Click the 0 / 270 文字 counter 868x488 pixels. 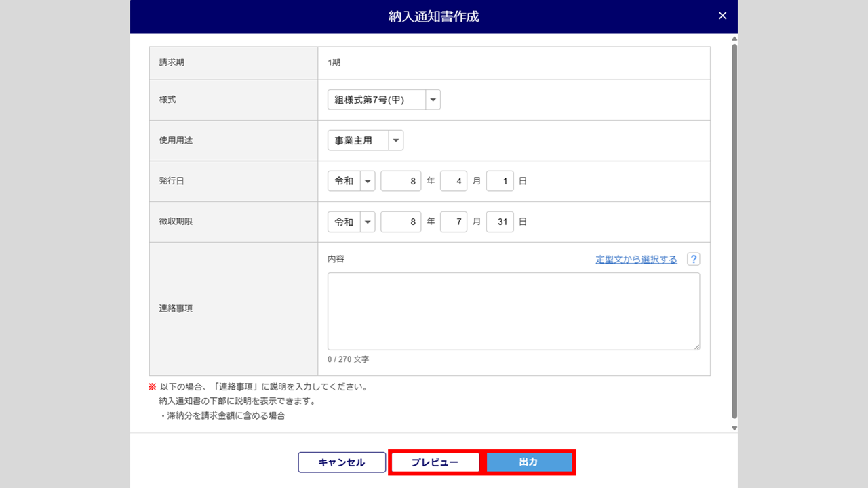point(348,359)
